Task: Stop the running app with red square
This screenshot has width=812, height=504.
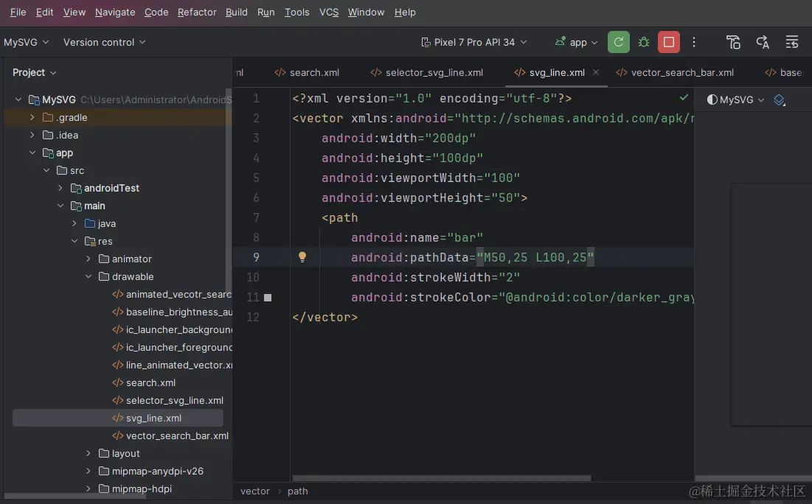Action: (668, 42)
